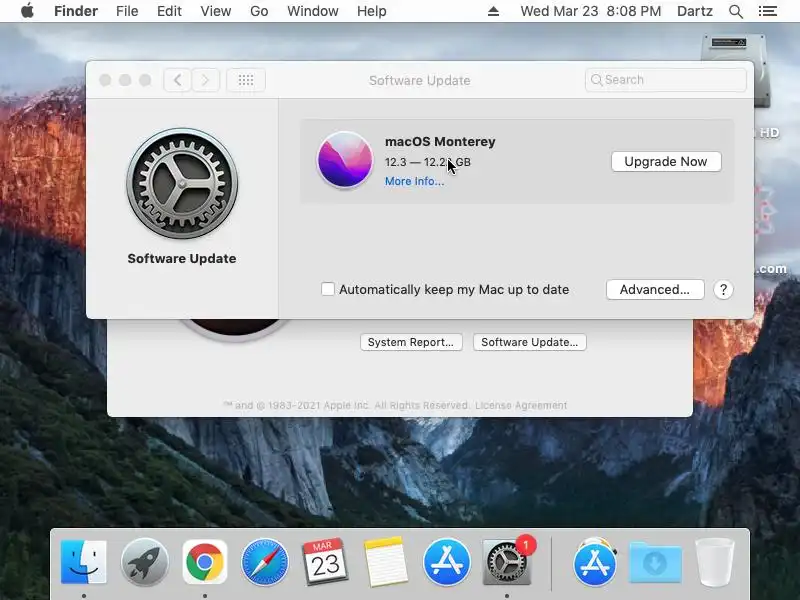800x600 pixels.
Task: Open the Go menu
Action: [259, 11]
